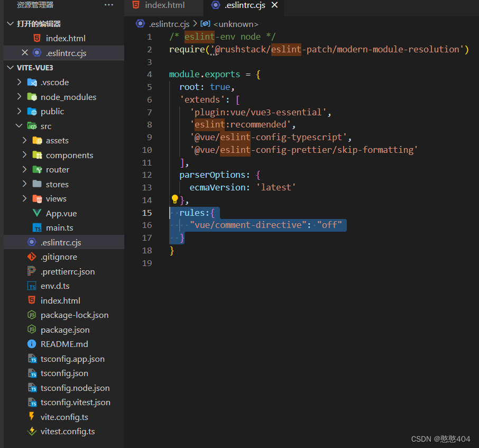Click the ESLint icon on the .eslintrc.cjs tab
Viewport: 479px width, 448px height.
215,5
